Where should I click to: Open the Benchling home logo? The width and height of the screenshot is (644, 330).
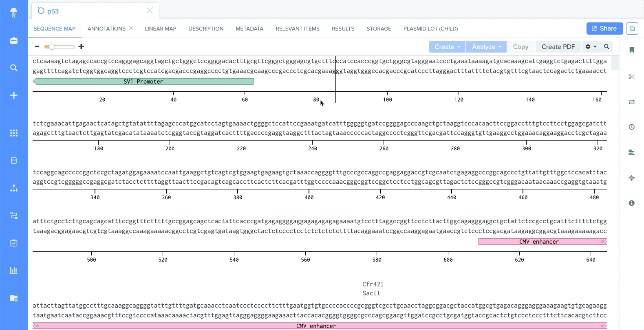coord(14,13)
